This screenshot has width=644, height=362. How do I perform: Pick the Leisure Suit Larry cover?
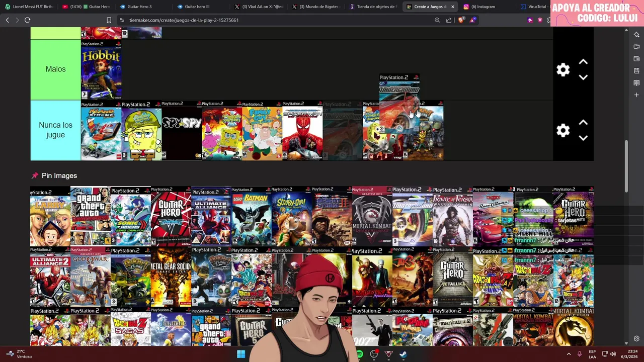click(50, 216)
